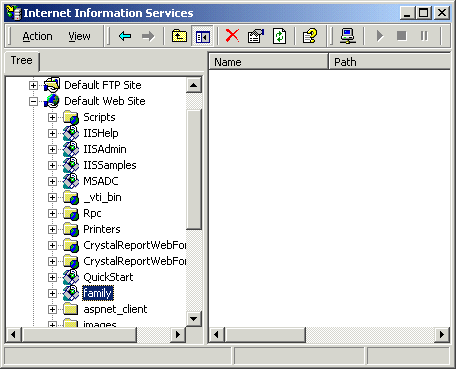This screenshot has width=456, height=369.
Task: Expand the Scripts folder node
Action: [x=52, y=117]
